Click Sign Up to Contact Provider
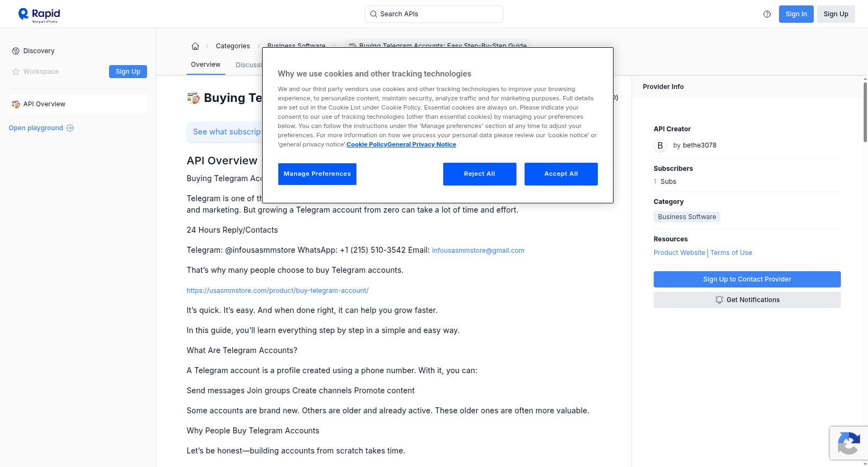Viewport: 868px width, 467px height. pyautogui.click(x=747, y=279)
